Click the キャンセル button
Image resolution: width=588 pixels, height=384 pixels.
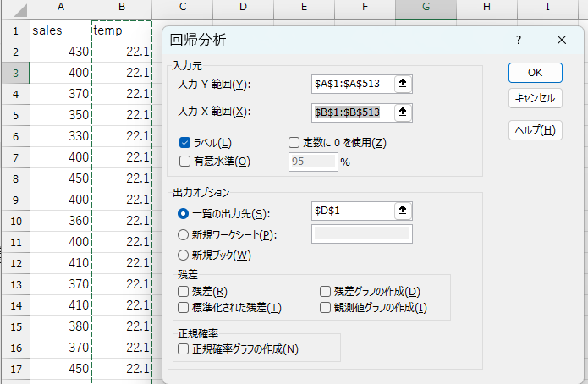(536, 98)
